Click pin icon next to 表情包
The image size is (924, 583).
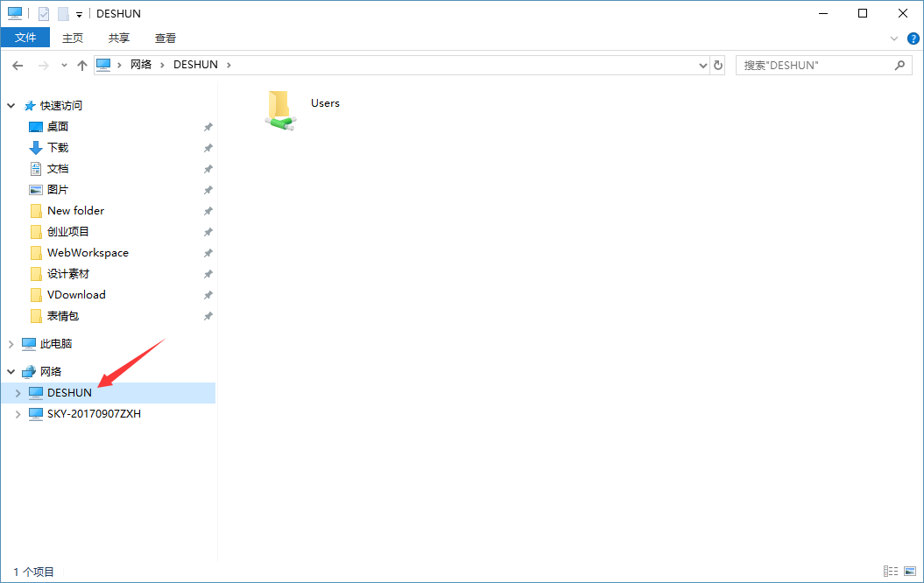(208, 317)
